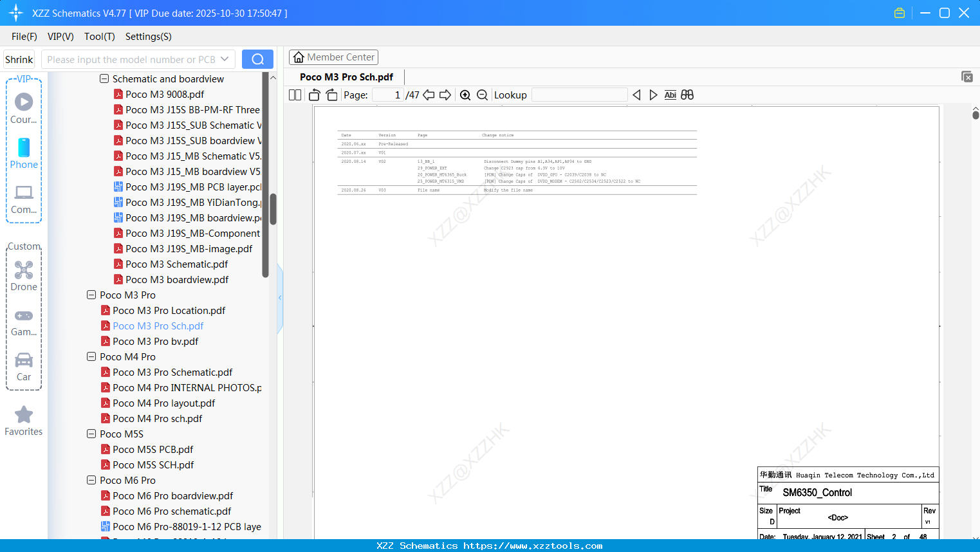Open the Game console category
Image resolution: width=980 pixels, height=552 pixels.
coord(24,322)
